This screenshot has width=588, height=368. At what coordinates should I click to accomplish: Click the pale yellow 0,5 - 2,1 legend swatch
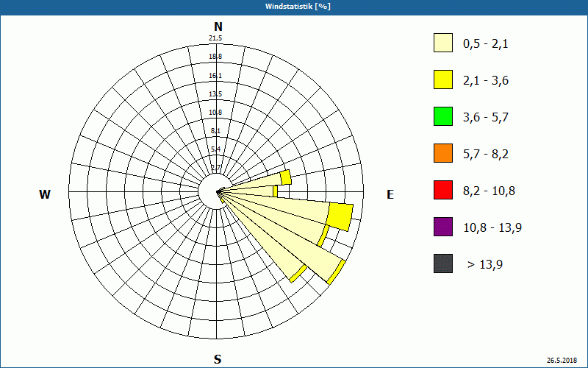pyautogui.click(x=443, y=43)
